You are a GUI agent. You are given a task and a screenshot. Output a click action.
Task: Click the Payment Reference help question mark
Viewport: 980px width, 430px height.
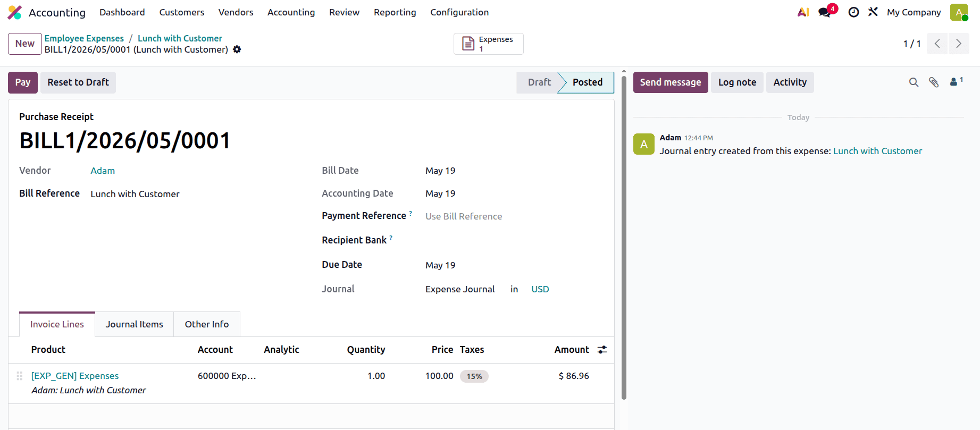[x=411, y=213]
